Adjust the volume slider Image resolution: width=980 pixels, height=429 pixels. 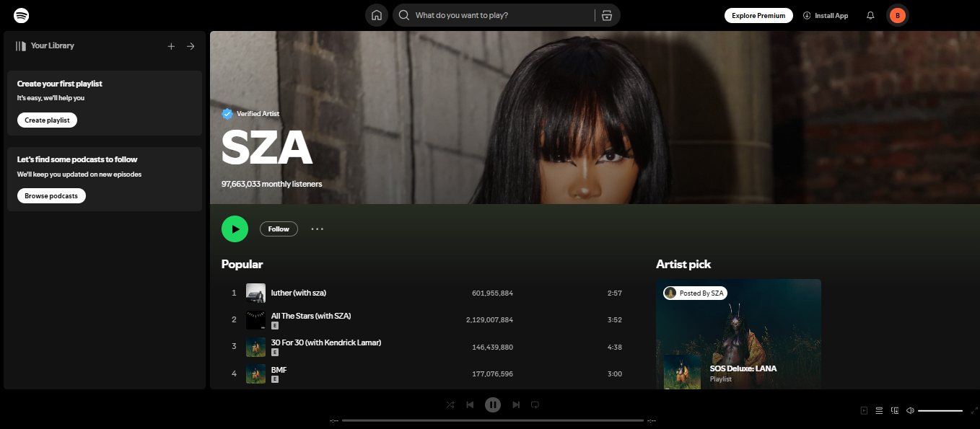pyautogui.click(x=942, y=410)
